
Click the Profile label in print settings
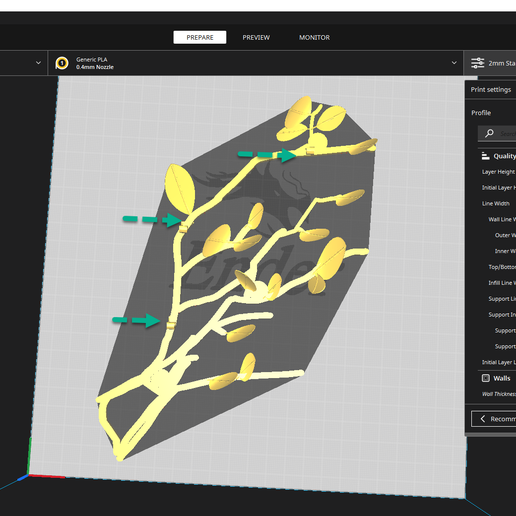tap(481, 113)
